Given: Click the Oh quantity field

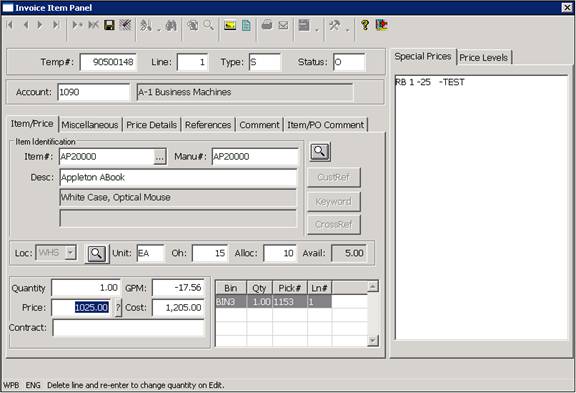Looking at the screenshot, I should coord(210,253).
